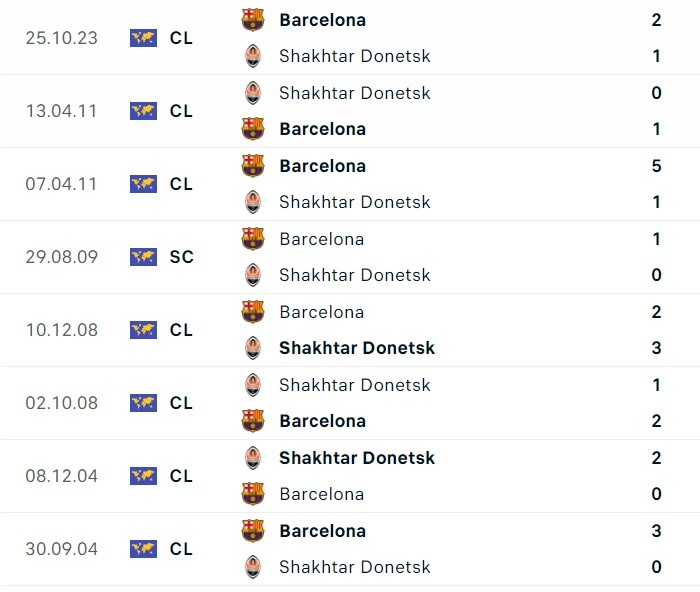Open the SC competition label for 29.08.09
This screenshot has width=700, height=592.
[x=181, y=257]
